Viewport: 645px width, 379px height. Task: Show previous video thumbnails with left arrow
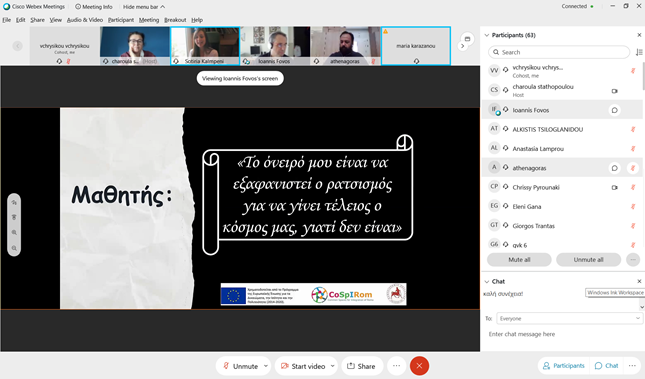click(17, 46)
